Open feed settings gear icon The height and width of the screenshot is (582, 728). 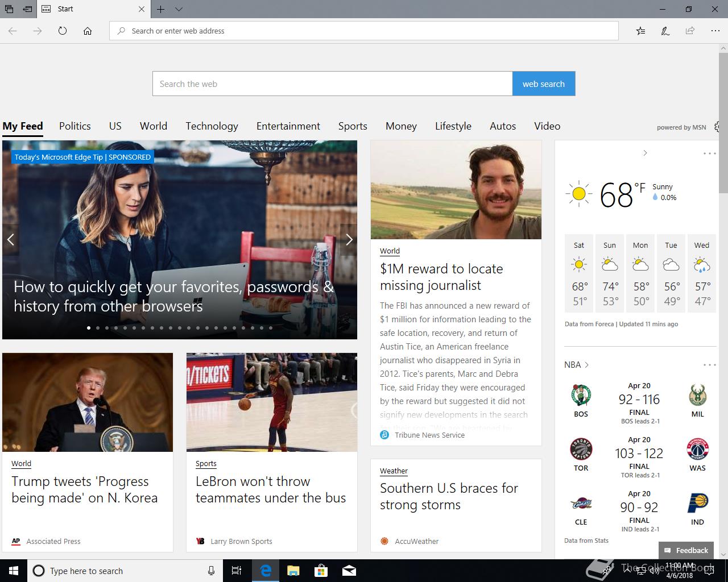pos(718,127)
